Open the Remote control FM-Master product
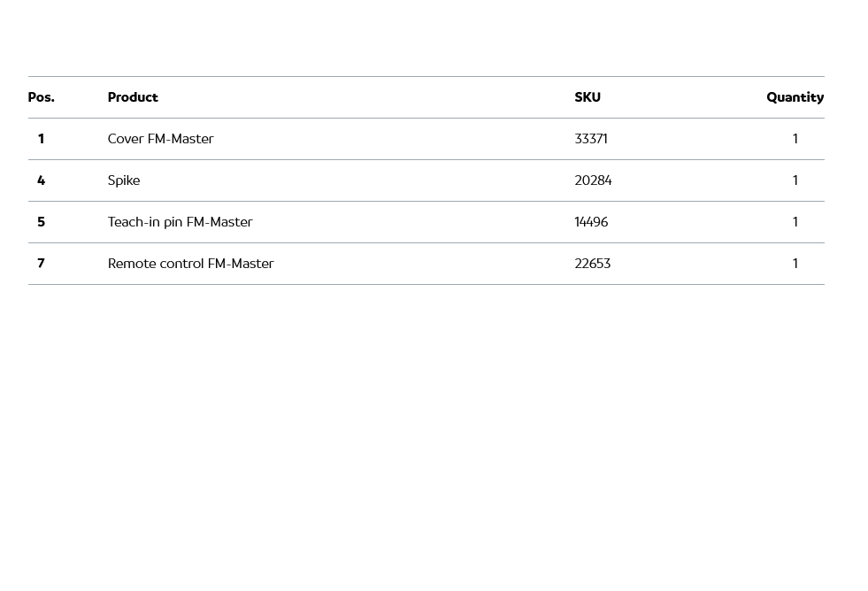Viewport: 868px width, 591px height. [x=190, y=264]
